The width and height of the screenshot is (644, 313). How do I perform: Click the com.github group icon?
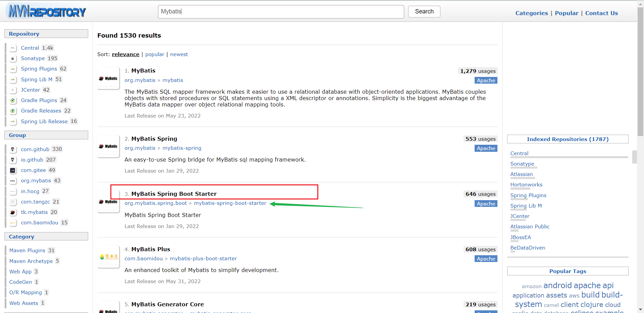13,149
